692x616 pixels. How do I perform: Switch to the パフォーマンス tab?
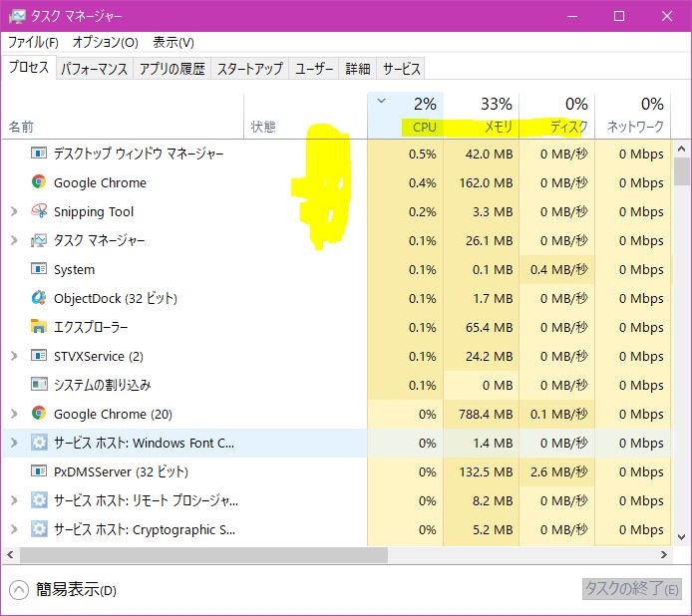click(94, 69)
